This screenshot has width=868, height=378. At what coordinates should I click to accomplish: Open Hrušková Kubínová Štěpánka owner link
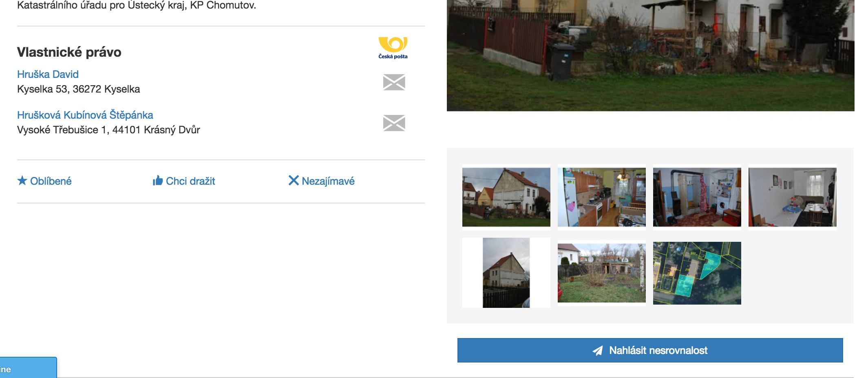(85, 115)
